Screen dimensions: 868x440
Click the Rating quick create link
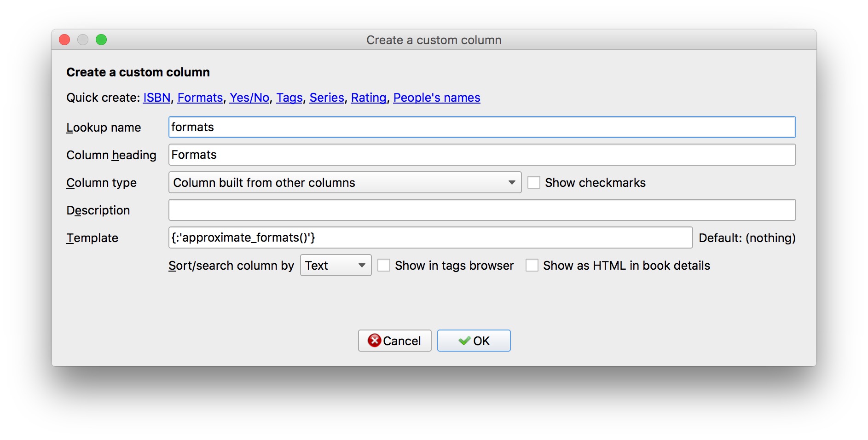(369, 98)
